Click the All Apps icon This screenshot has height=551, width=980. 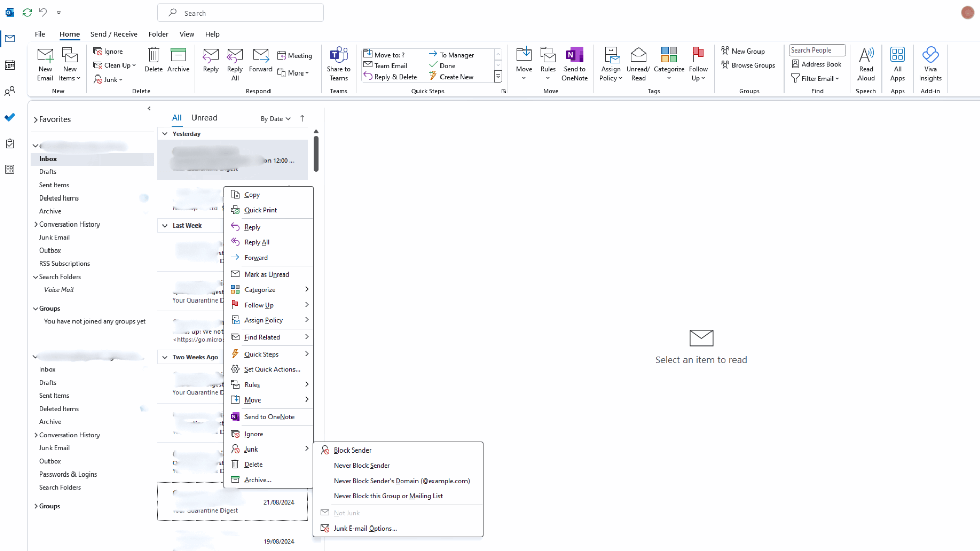coord(897,63)
